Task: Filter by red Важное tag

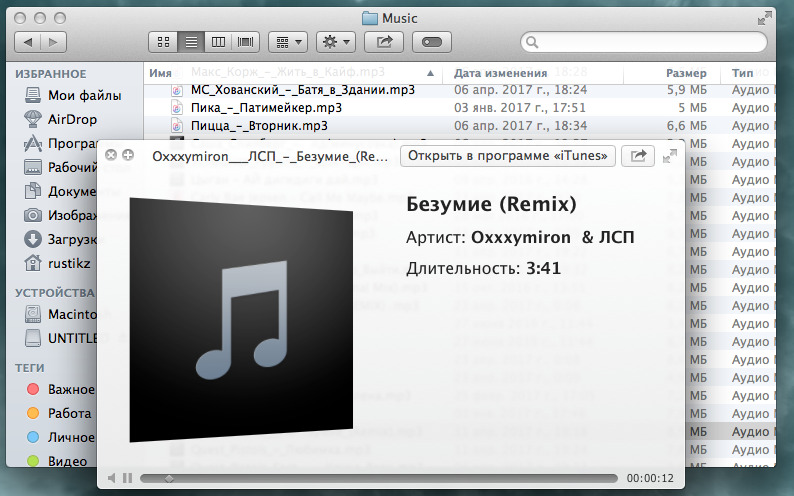Action: [61, 389]
